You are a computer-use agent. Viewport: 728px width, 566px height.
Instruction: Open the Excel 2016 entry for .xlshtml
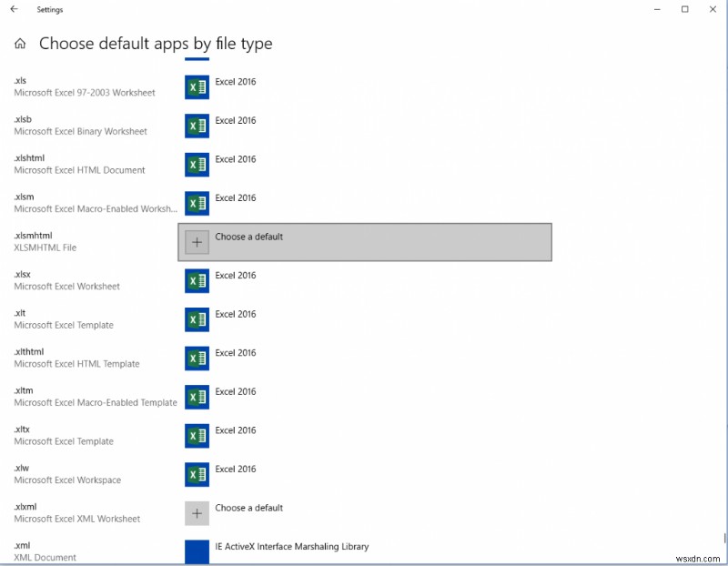tap(197, 165)
